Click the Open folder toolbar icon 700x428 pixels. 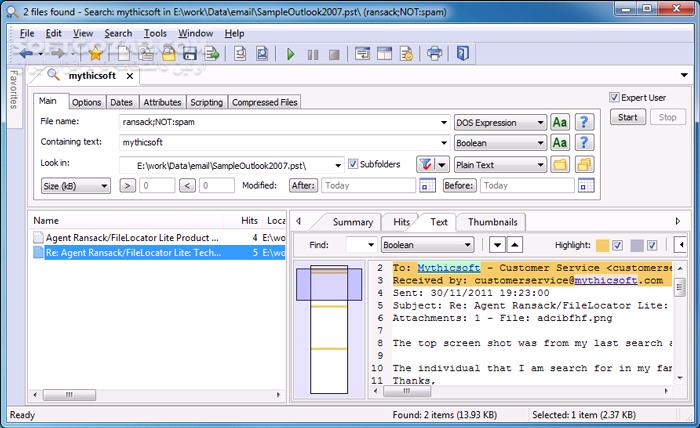point(169,54)
